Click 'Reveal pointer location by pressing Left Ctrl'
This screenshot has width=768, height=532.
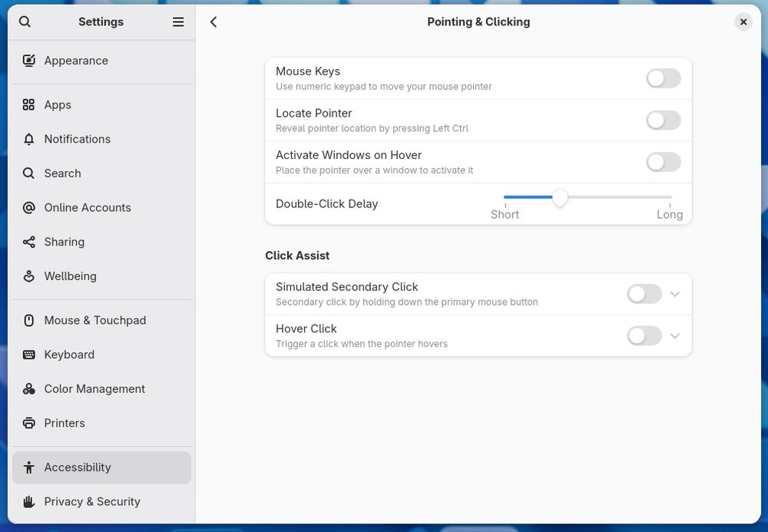coord(372,128)
